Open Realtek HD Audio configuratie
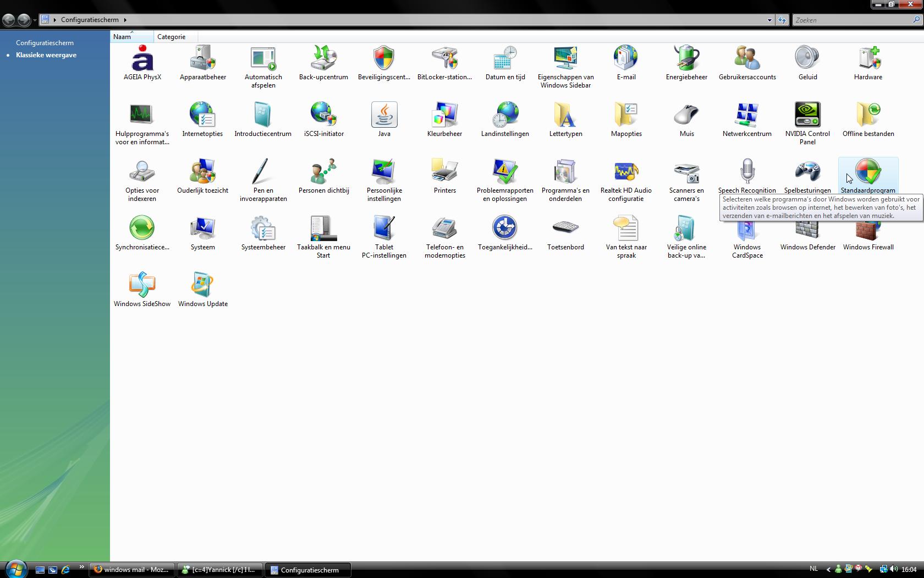This screenshot has height=578, width=924. click(626, 181)
